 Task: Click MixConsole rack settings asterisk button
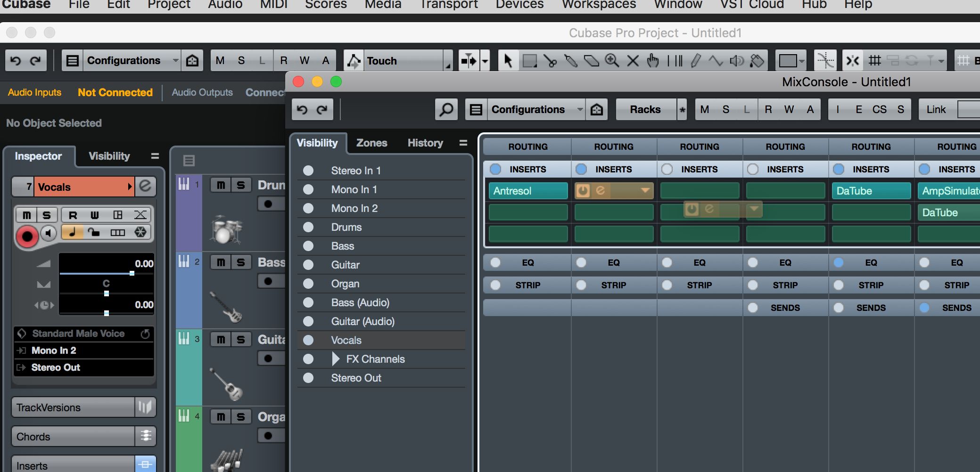tap(682, 110)
